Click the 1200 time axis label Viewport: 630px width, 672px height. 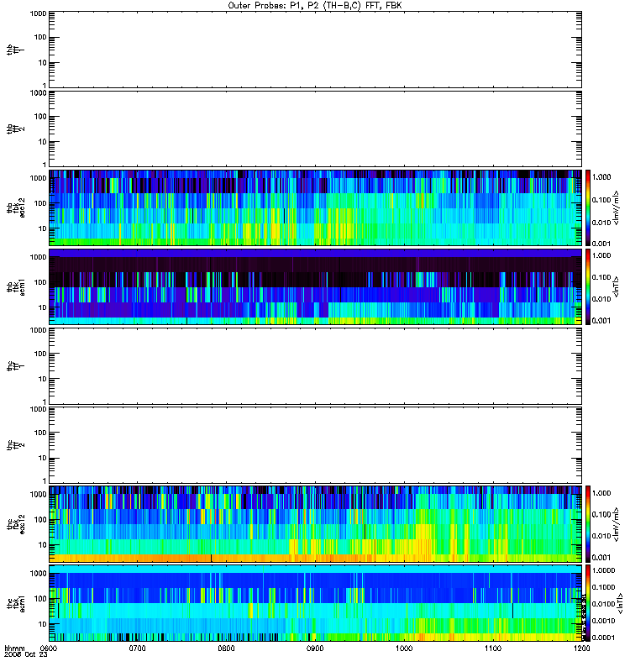[x=581, y=648]
